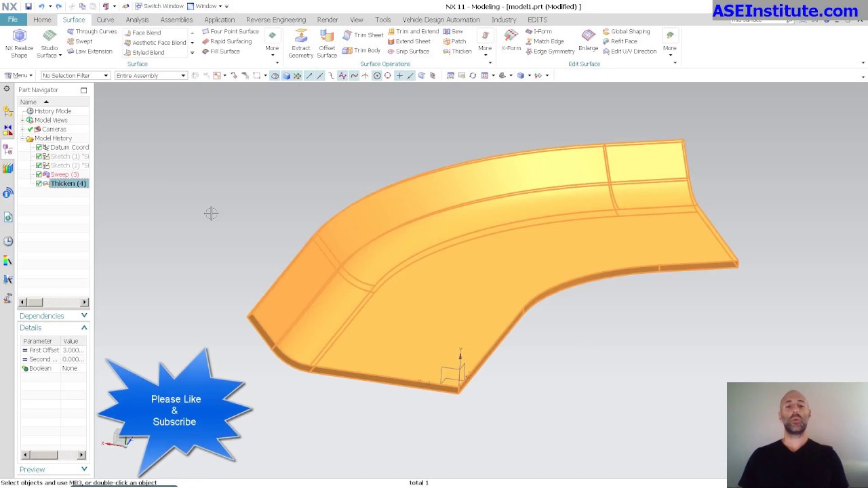
Task: Toggle Thicken (4) feature checkbox
Action: click(x=39, y=184)
